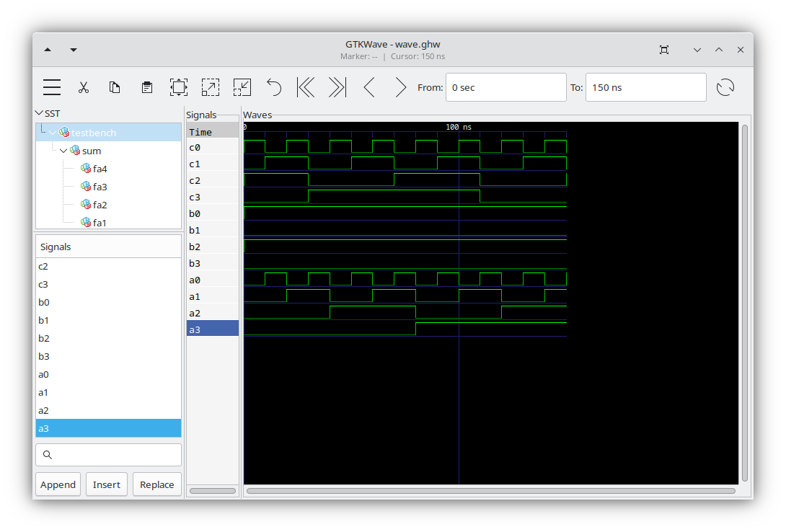The image size is (786, 532).
Task: Click the Zoom to Start icon
Action: click(x=305, y=87)
